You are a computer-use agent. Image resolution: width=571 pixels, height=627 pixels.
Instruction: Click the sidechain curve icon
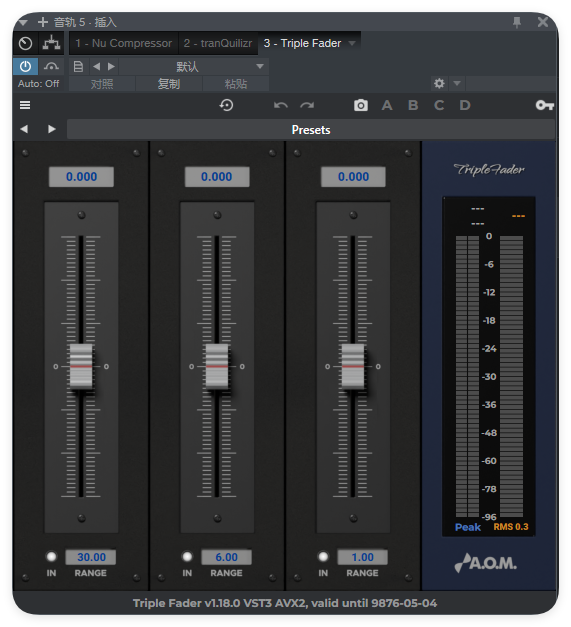pos(51,66)
